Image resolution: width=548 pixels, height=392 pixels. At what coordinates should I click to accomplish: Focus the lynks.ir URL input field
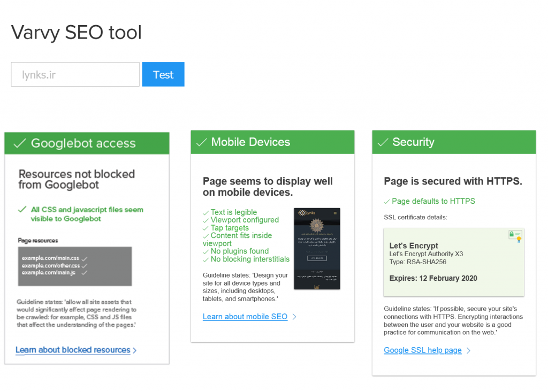pyautogui.click(x=75, y=74)
